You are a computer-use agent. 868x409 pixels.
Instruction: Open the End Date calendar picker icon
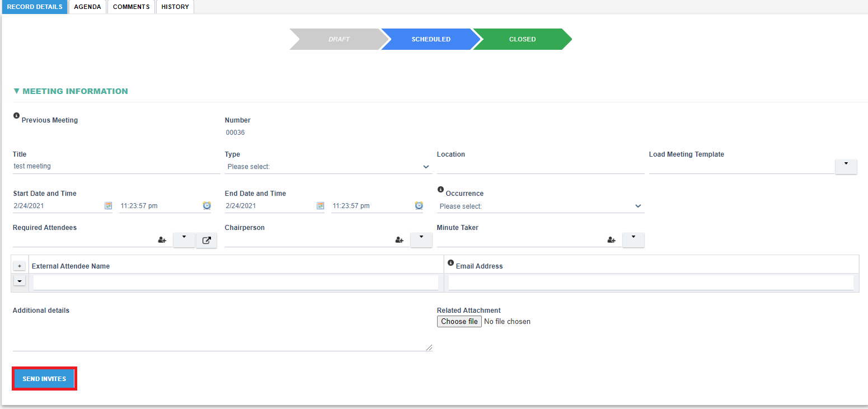320,206
